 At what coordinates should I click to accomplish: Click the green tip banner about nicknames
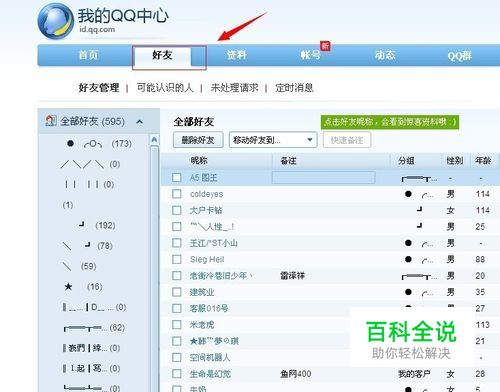pyautogui.click(x=390, y=122)
